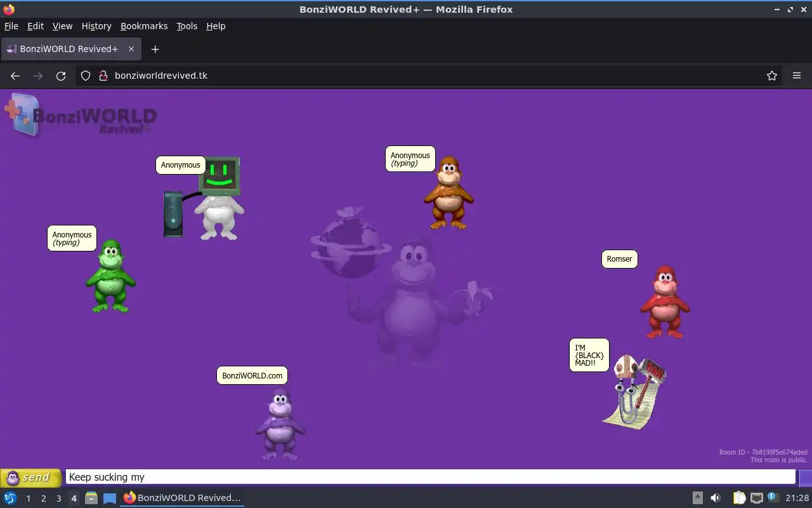812x508 pixels.
Task: Open the View menu
Action: coord(62,26)
